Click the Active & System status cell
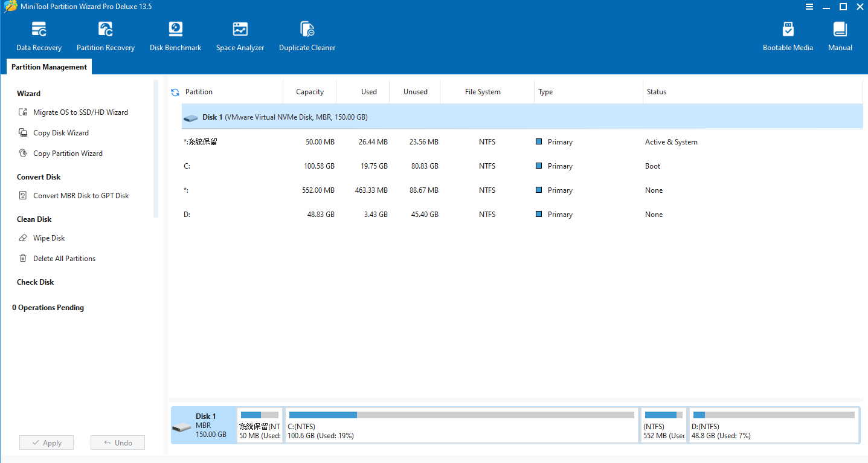This screenshot has width=868, height=463. 671,142
